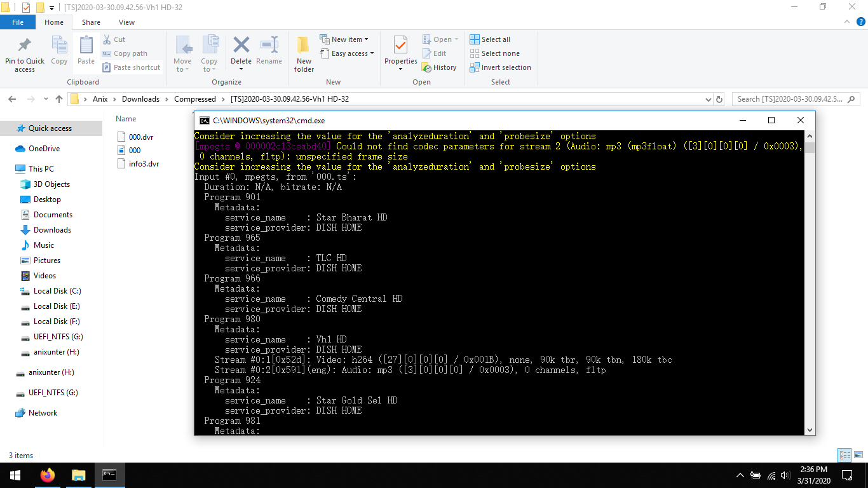
Task: Expand the address bar history dropdown
Action: pyautogui.click(x=709, y=99)
